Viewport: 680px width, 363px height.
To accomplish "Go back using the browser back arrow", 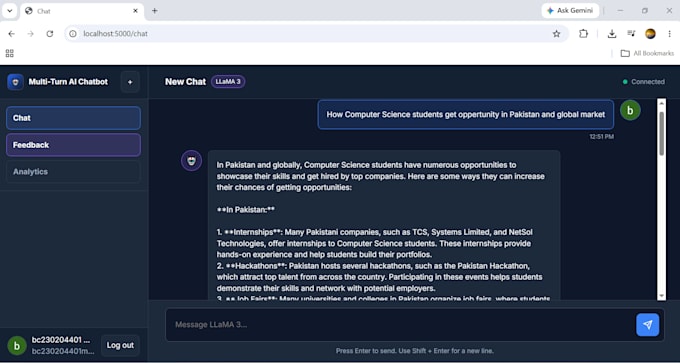I will pyautogui.click(x=11, y=34).
